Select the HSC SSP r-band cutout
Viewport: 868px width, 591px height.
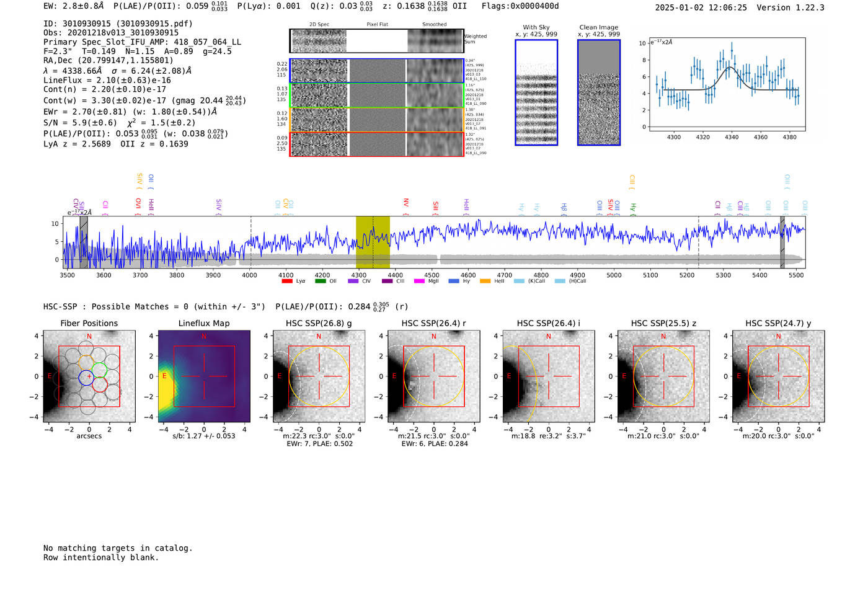point(434,376)
